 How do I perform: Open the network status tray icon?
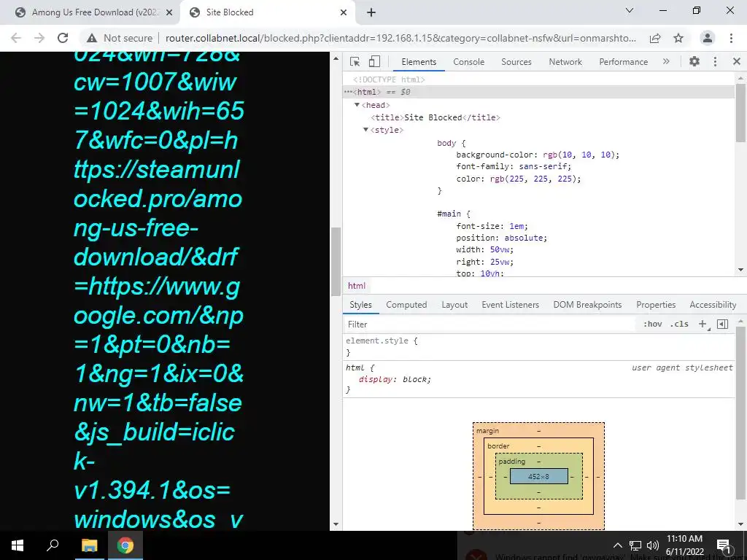[635, 545]
